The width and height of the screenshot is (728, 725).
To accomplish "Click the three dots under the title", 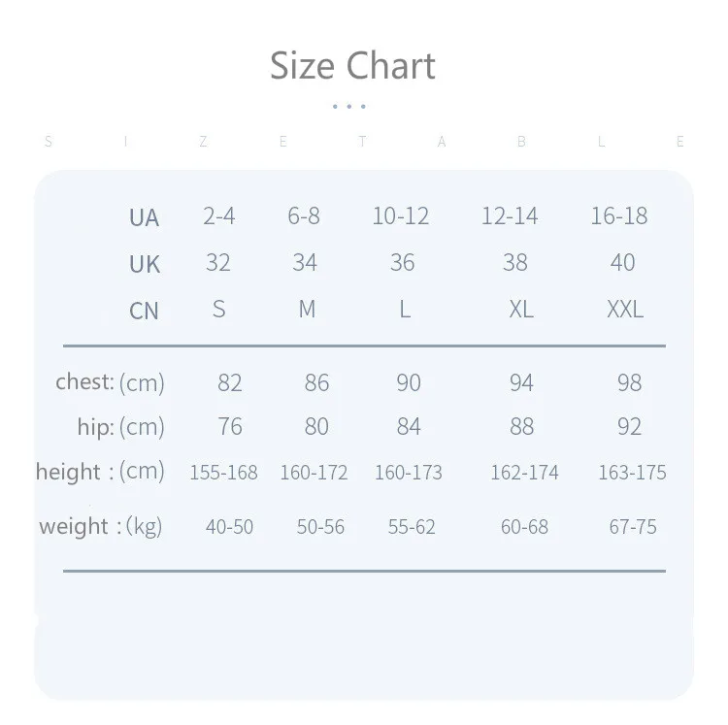I will pyautogui.click(x=349, y=107).
